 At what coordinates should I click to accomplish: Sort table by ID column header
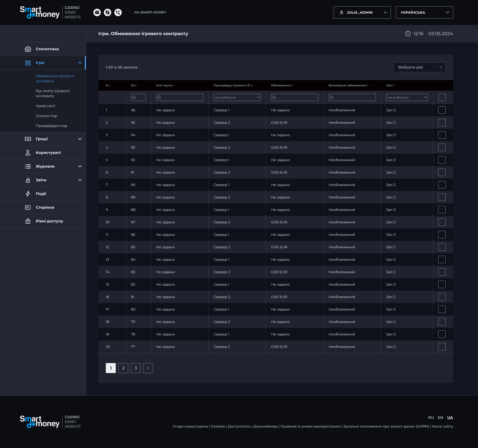[134, 85]
